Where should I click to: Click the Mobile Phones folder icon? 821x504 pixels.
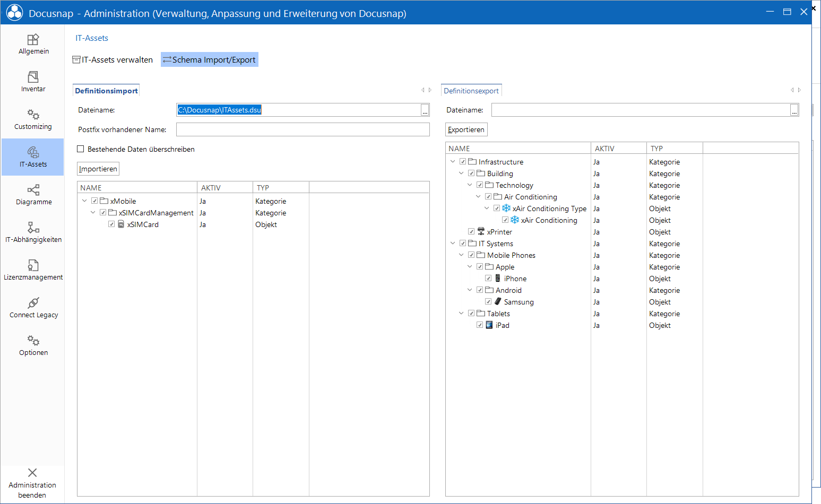481,255
